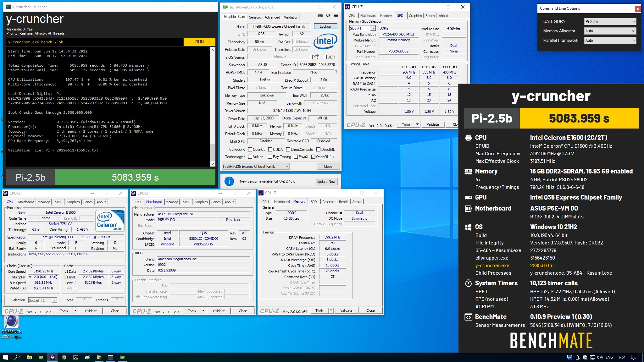Close the Command Line Options panel
This screenshot has width=644, height=362.
638,9
